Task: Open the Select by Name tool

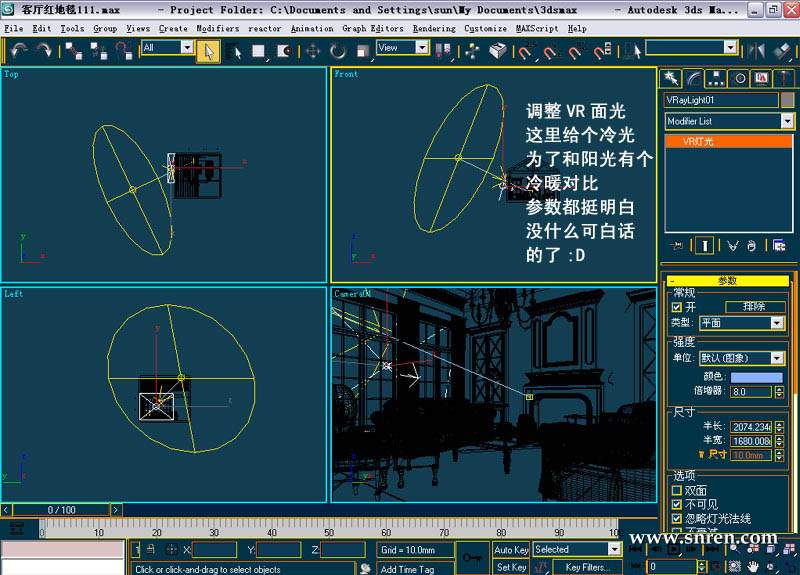Action: (x=234, y=51)
